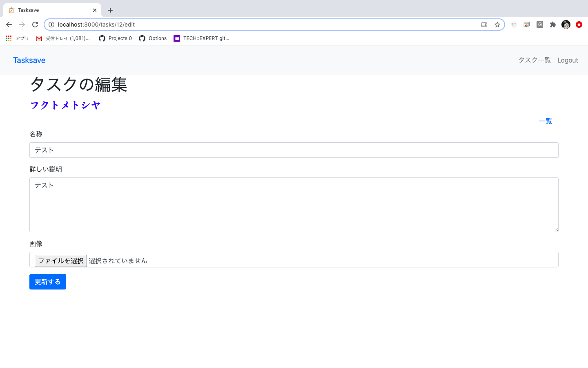Click the Tasksave brand link
588x368 pixels.
click(29, 60)
